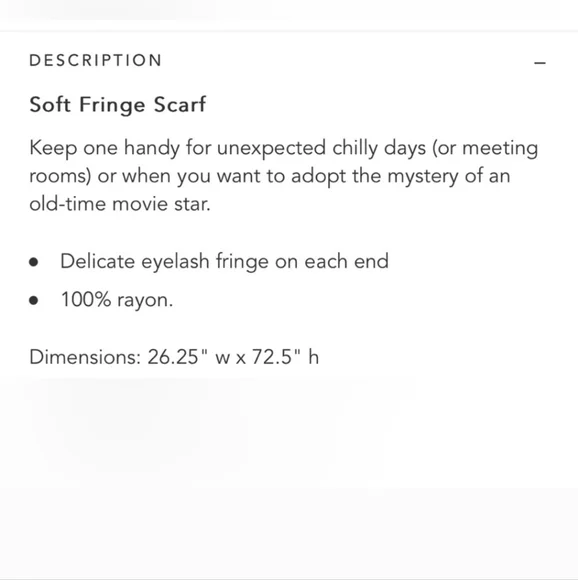
Task: Click the text "(or meeting" in paragraph
Action: 485,149
